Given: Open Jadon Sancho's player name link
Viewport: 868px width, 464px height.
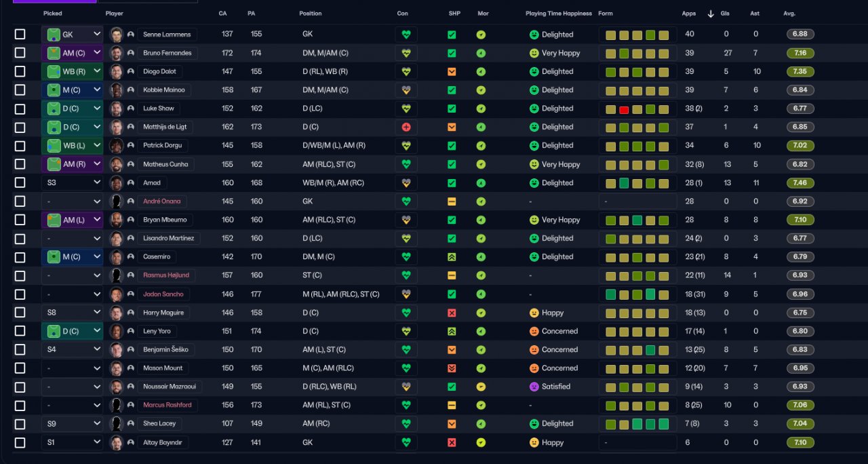Looking at the screenshot, I should (163, 294).
